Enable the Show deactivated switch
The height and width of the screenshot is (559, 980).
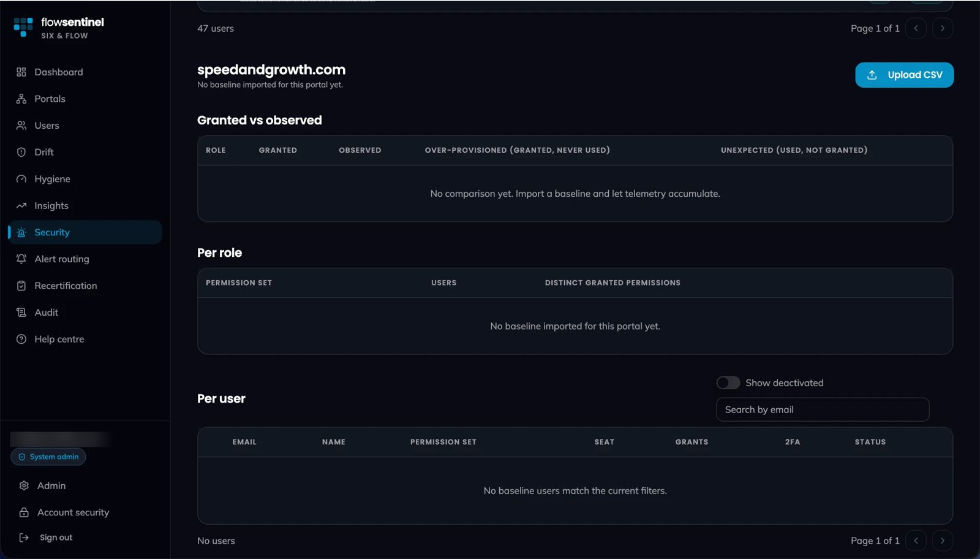728,383
